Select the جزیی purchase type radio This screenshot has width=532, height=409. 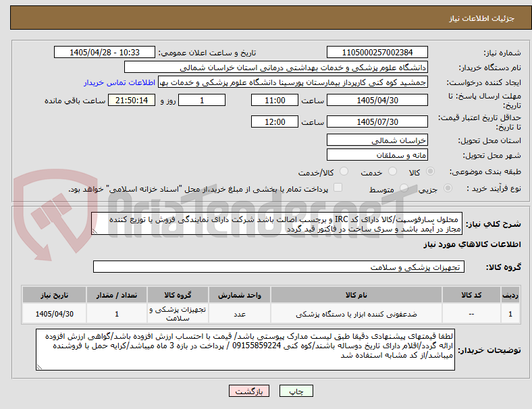tap(448, 188)
